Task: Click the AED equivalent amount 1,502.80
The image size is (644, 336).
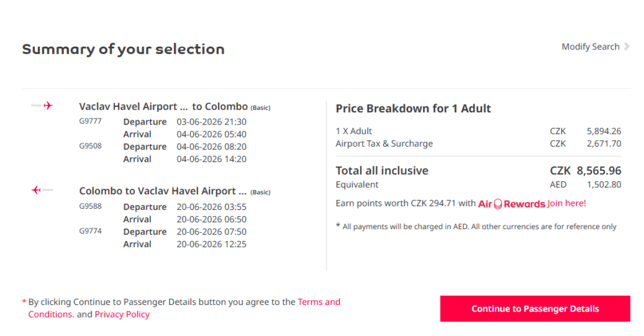Action: pyautogui.click(x=604, y=185)
